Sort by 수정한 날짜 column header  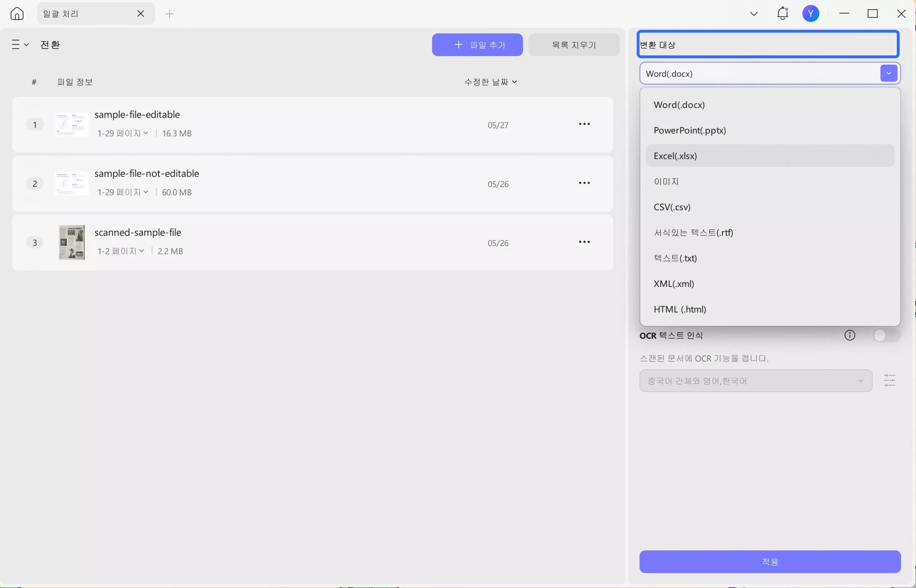click(490, 82)
